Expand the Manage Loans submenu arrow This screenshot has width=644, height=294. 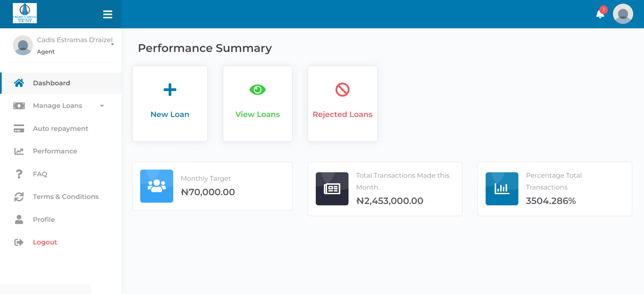tap(102, 106)
